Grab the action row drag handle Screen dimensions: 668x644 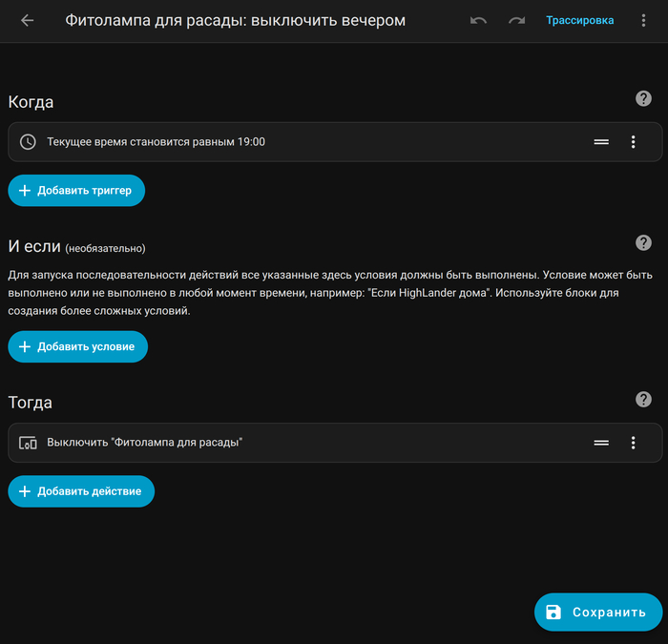coord(601,443)
